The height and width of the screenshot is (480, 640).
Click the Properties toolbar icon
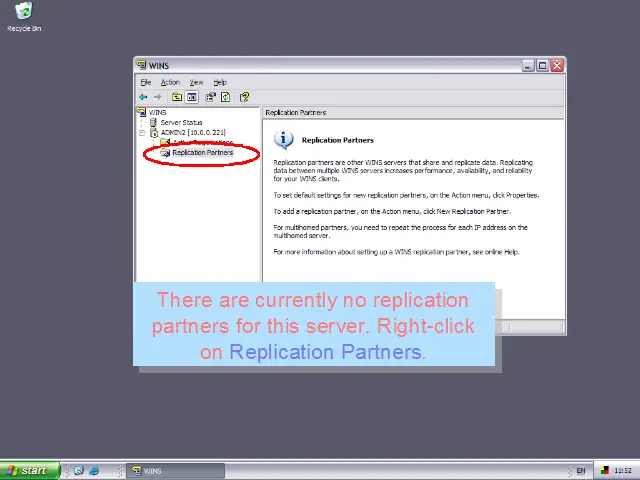(x=210, y=97)
